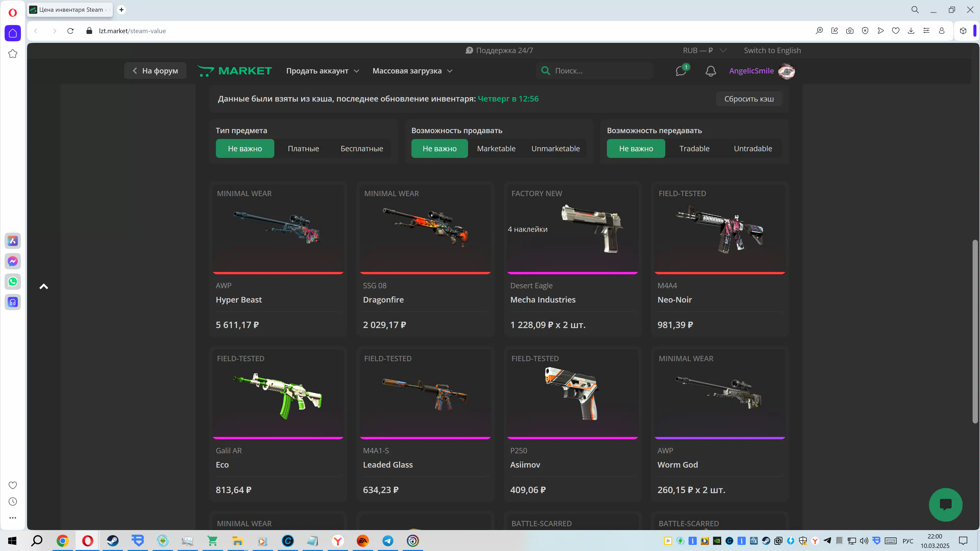Screen dimensions: 980x551
Task: Expand 'Продать аккаунт' dropdown menu
Action: pyautogui.click(x=323, y=71)
